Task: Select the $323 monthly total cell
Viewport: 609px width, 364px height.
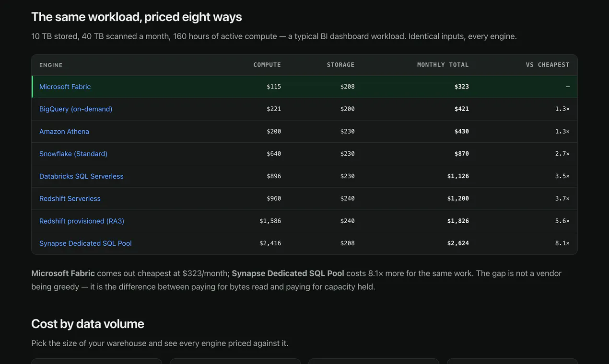Action: coord(462,87)
